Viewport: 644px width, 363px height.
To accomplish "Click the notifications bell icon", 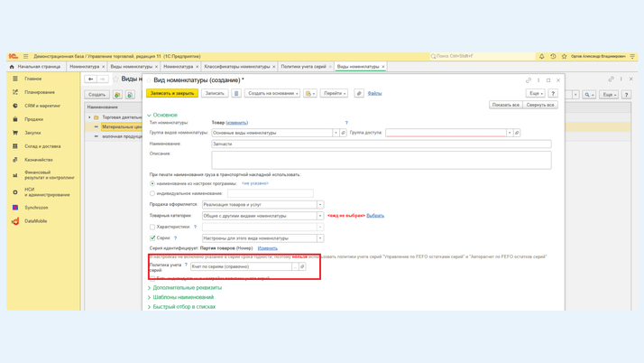I will [542, 56].
